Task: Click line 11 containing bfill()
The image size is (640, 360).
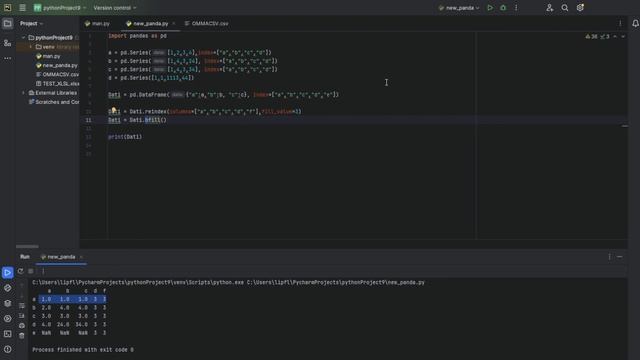Action: click(x=137, y=120)
